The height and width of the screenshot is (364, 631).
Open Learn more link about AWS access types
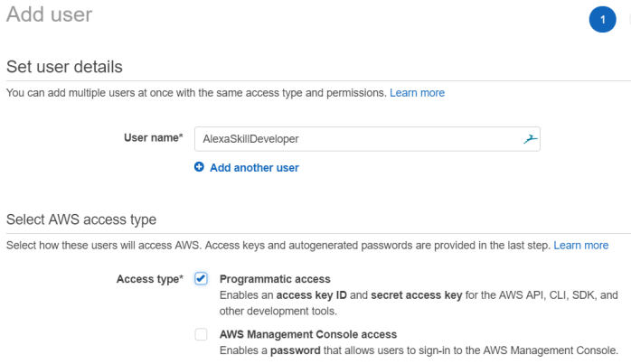(x=580, y=246)
